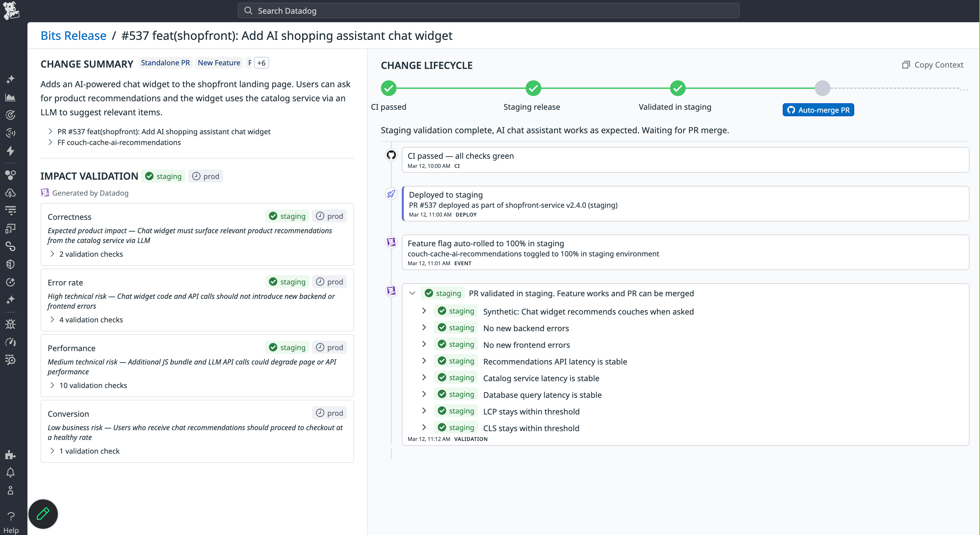Open the Logs list-search icon in sidebar
The width and height of the screenshot is (980, 535).
(11, 360)
